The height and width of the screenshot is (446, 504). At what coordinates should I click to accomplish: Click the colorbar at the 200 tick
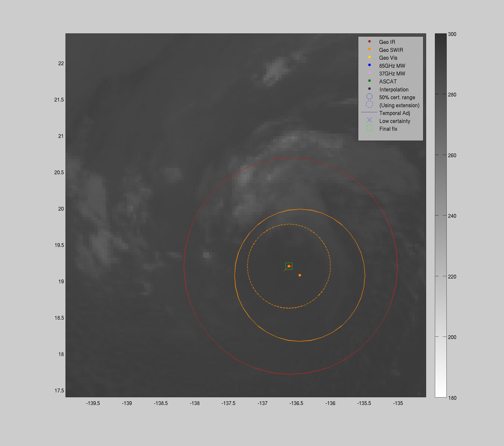(x=441, y=337)
